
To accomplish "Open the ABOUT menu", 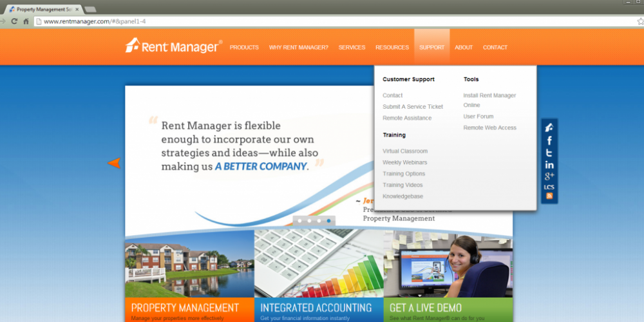I will (464, 47).
